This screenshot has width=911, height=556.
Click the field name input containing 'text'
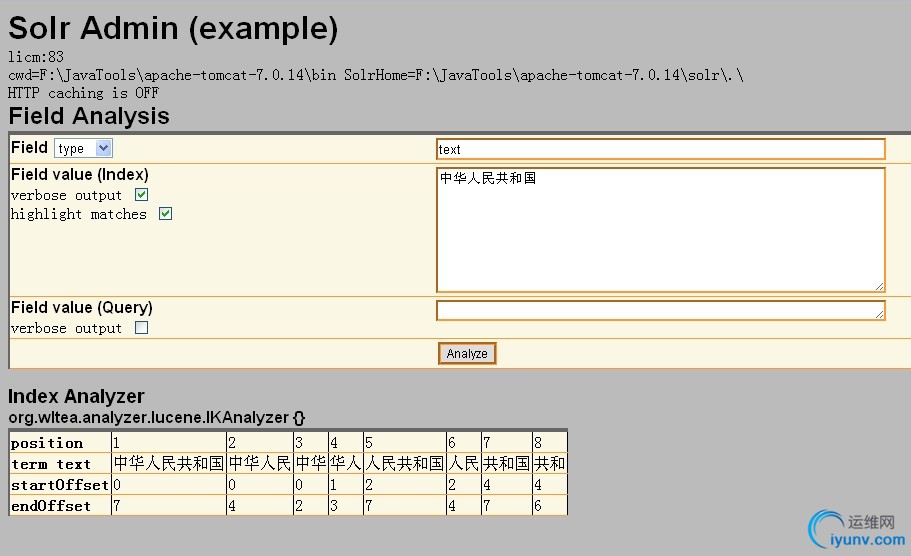tap(661, 149)
